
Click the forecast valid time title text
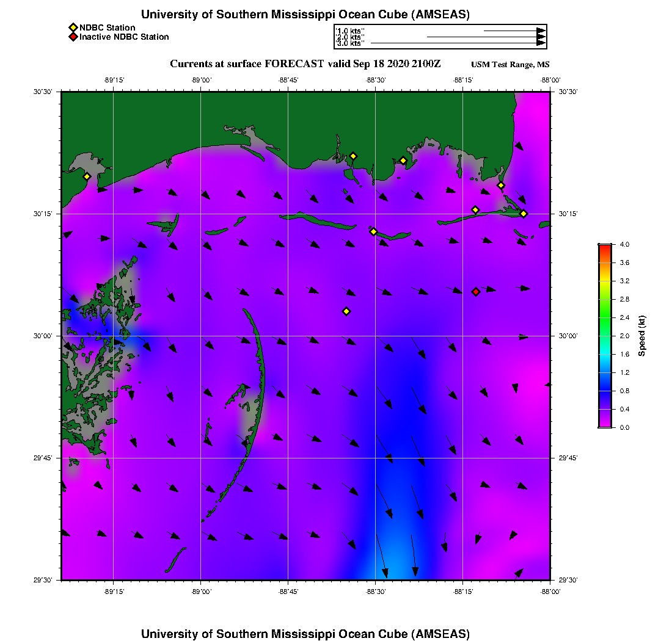click(x=305, y=64)
